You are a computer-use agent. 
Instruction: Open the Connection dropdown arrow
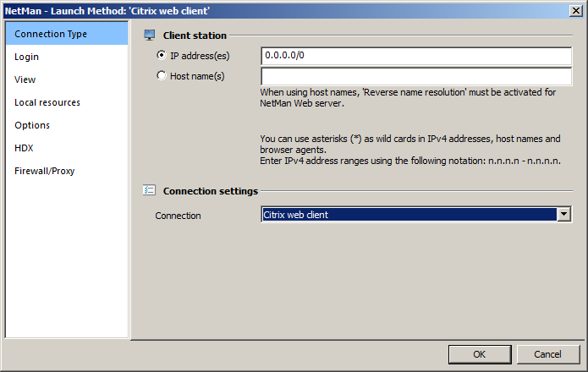point(563,215)
